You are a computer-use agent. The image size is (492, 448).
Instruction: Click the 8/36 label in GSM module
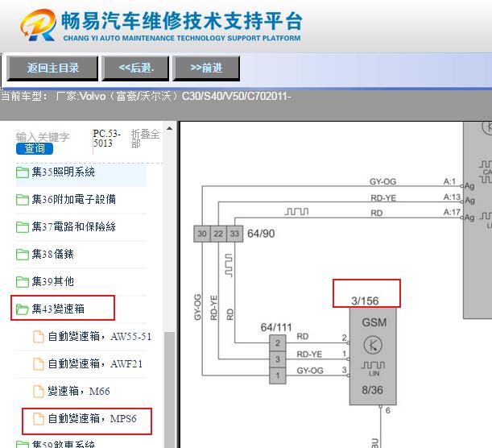(x=373, y=390)
